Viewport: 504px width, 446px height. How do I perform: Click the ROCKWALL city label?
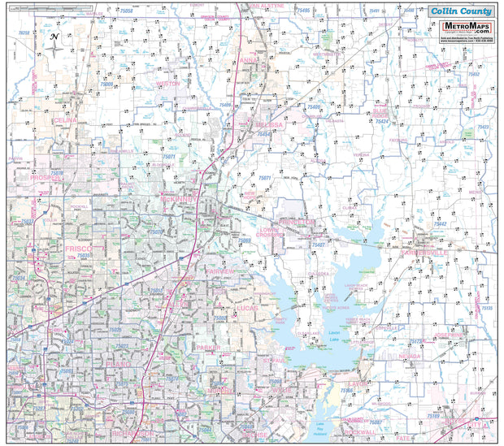[x=360, y=432]
